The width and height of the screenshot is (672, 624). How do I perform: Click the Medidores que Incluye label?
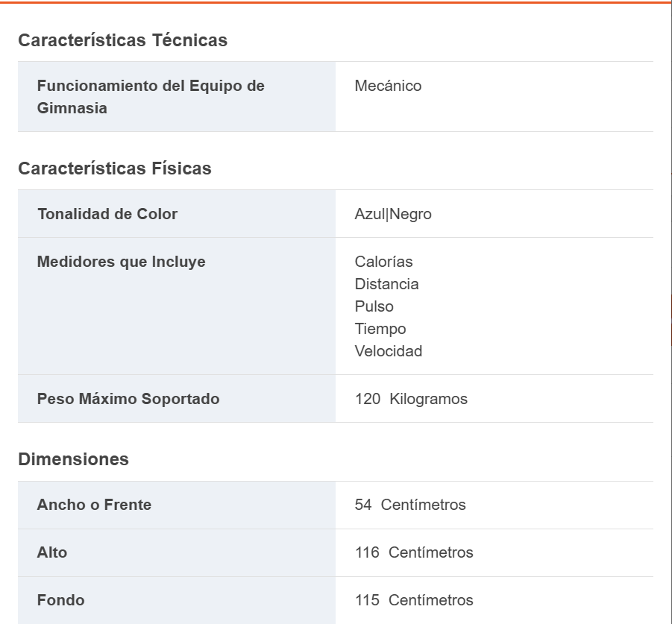tap(121, 262)
